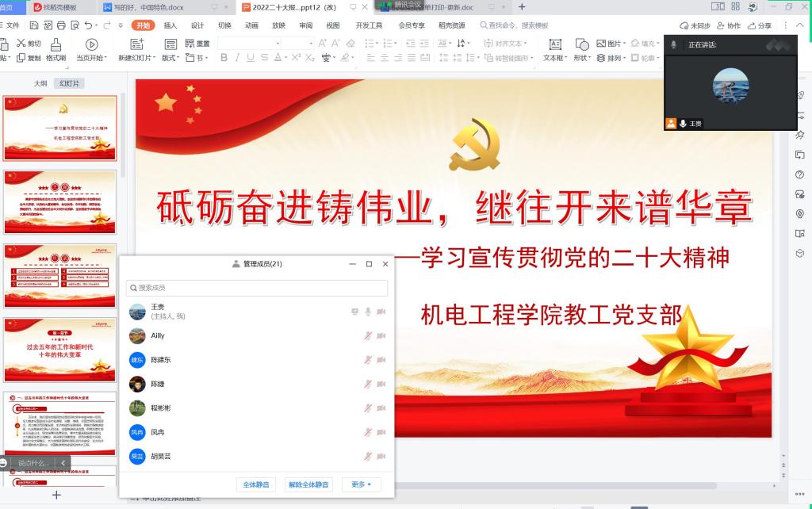
Task: Click the Arrange (排列) tool
Action: [611, 57]
